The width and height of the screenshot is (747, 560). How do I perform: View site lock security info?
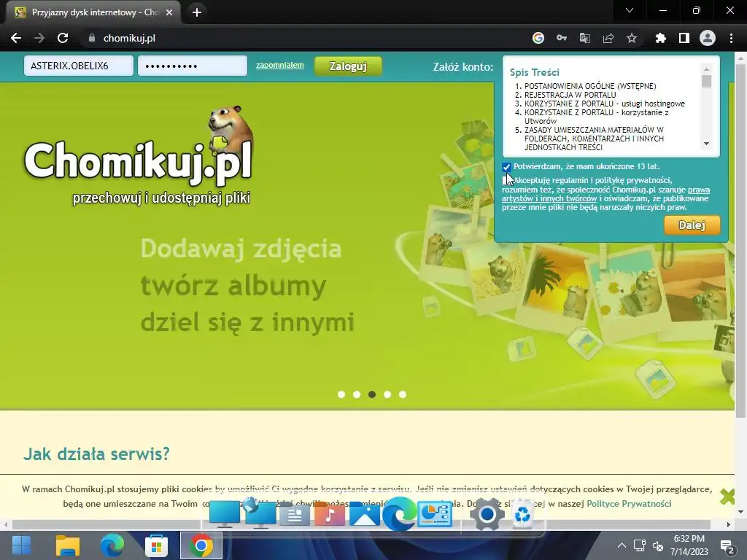(x=92, y=38)
